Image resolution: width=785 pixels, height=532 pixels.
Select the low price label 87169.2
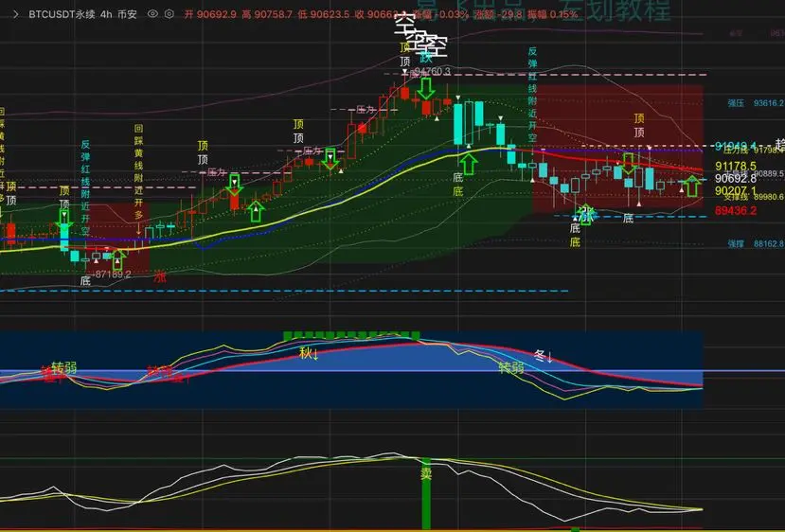(113, 275)
